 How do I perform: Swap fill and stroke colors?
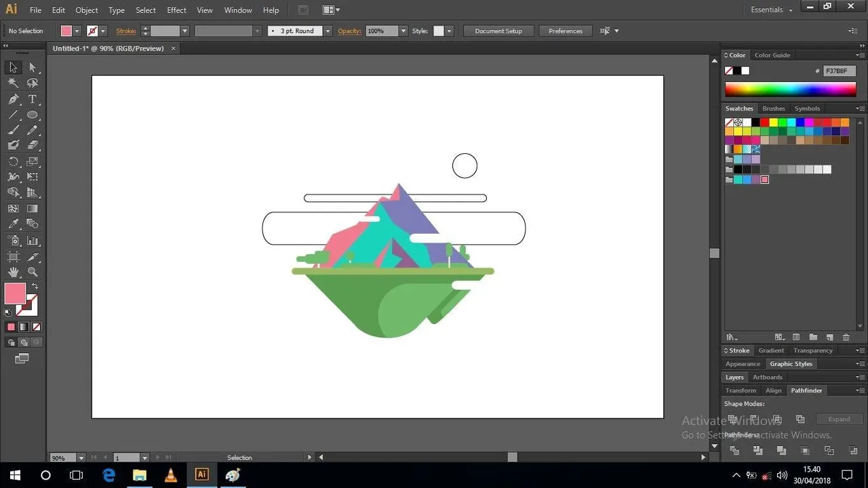35,287
